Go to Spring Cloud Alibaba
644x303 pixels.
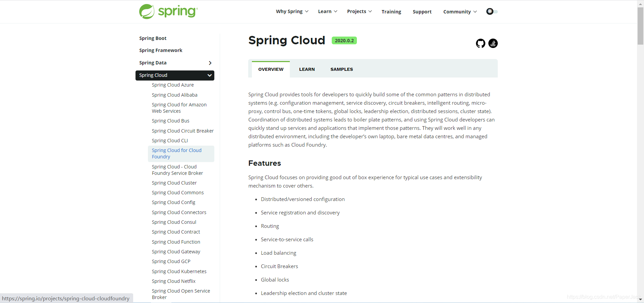(174, 95)
